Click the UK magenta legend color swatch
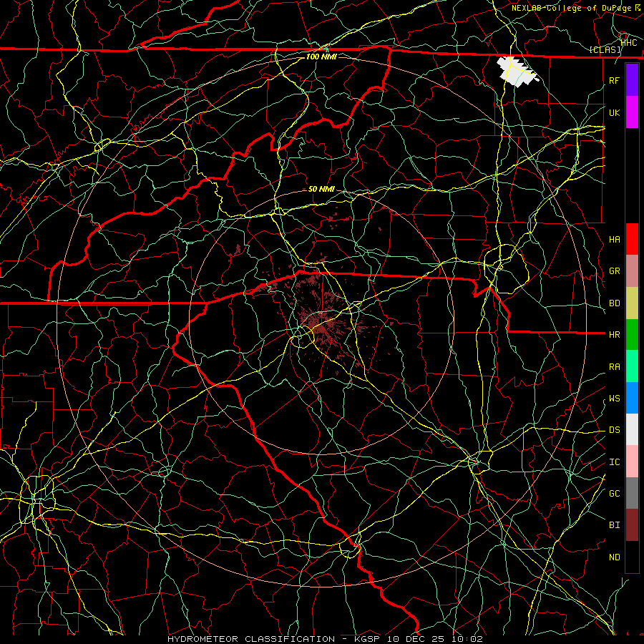644x644 pixels. point(632,112)
